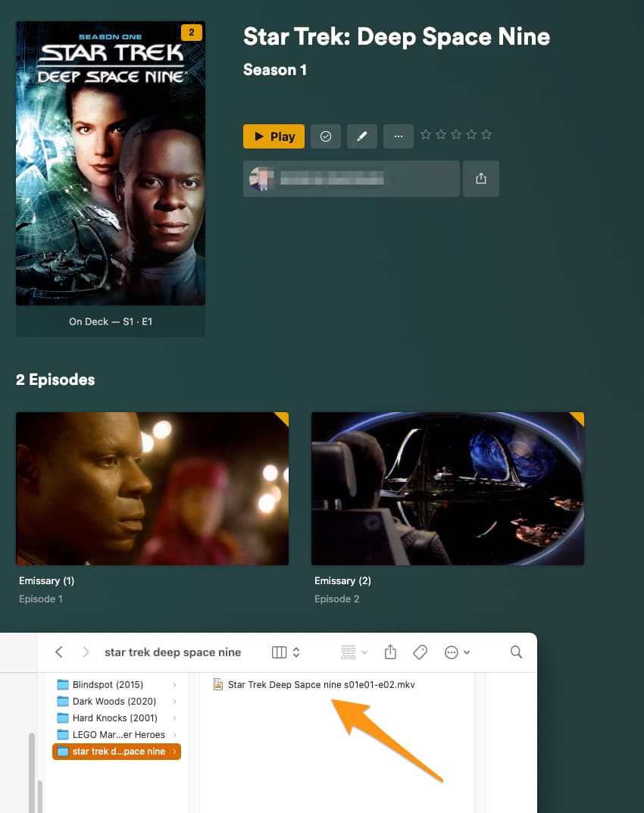Viewport: 644px width, 813px height.
Task: Open the more options ellipsis button in Plex
Action: (399, 136)
